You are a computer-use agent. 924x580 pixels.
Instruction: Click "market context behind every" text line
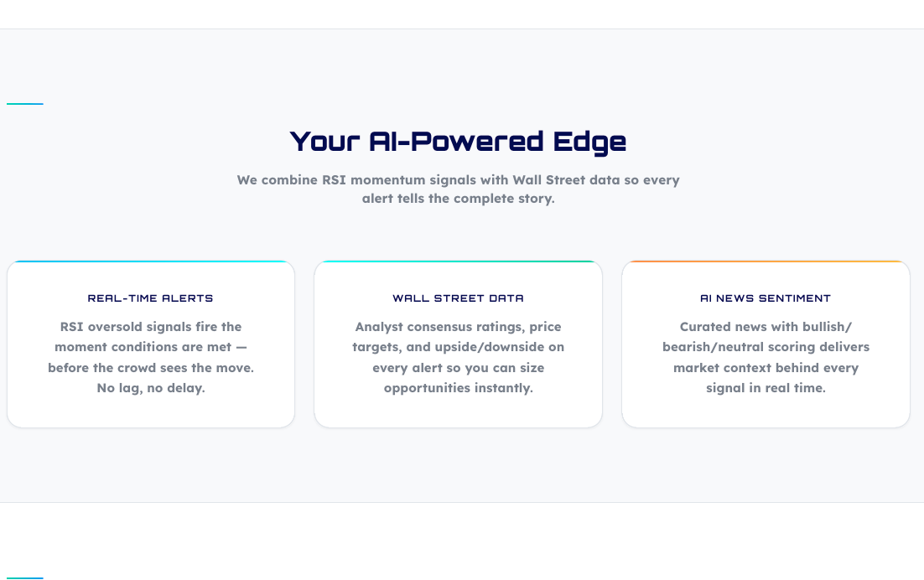pos(766,368)
